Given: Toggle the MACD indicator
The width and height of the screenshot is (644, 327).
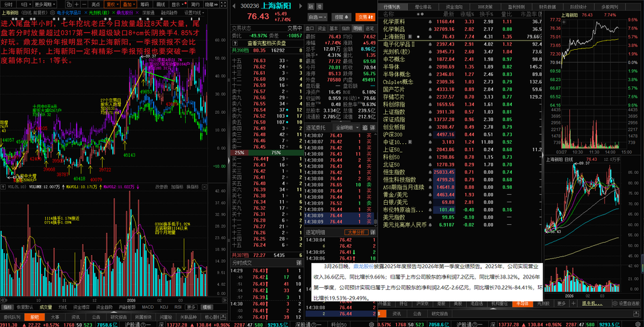Looking at the screenshot, I should (148, 307).
